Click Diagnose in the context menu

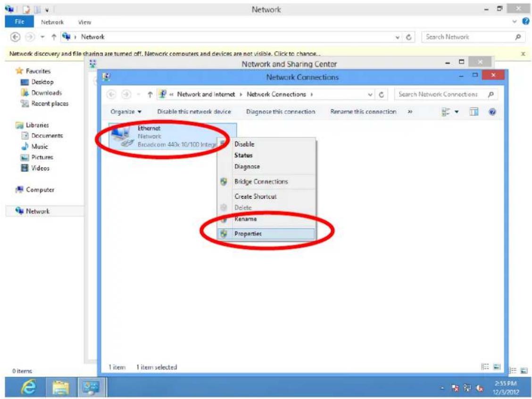[x=247, y=166]
